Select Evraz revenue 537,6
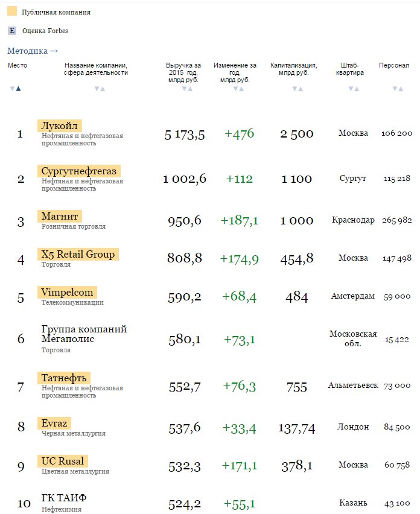This screenshot has width=420, height=514. (x=185, y=428)
